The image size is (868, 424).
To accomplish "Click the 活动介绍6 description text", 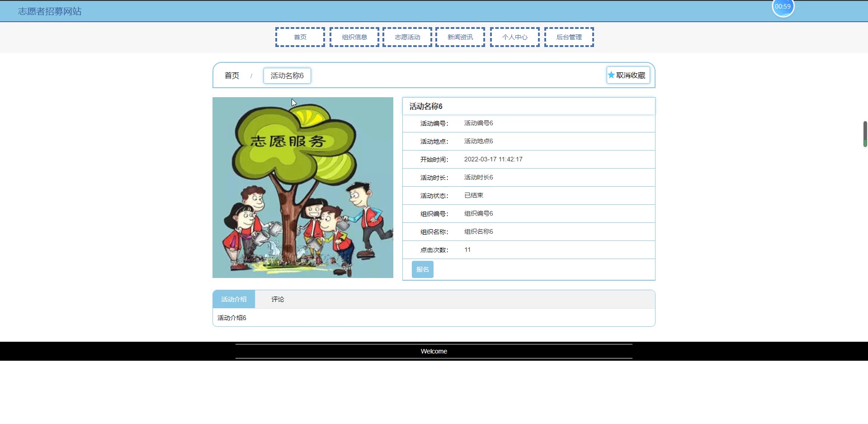I will point(232,318).
